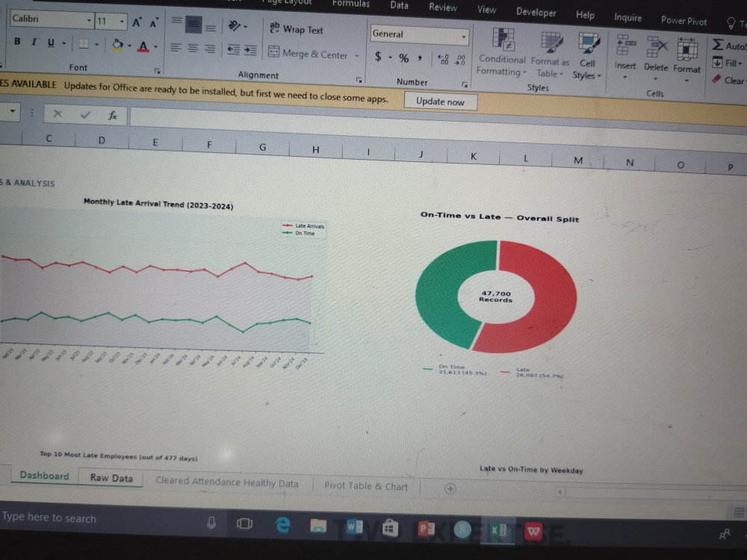Viewport: 747px width, 560px height.
Task: Click the Borders icon
Action: coord(84,44)
